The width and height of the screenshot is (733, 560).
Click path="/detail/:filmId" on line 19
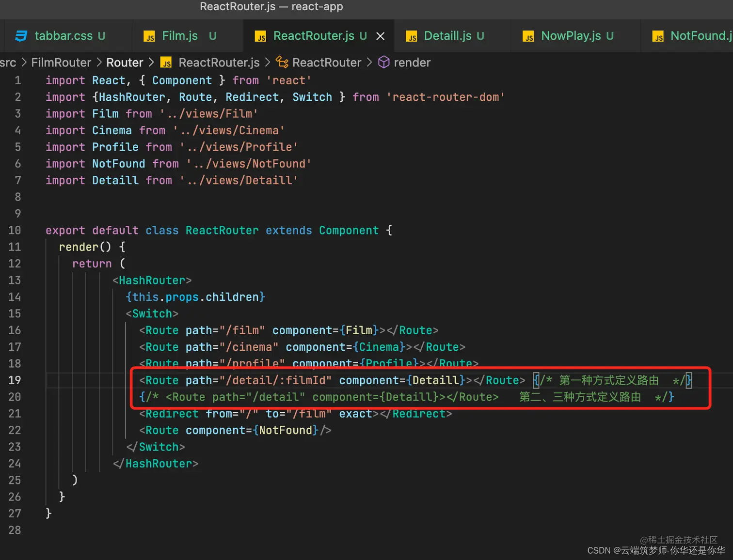tap(259, 380)
